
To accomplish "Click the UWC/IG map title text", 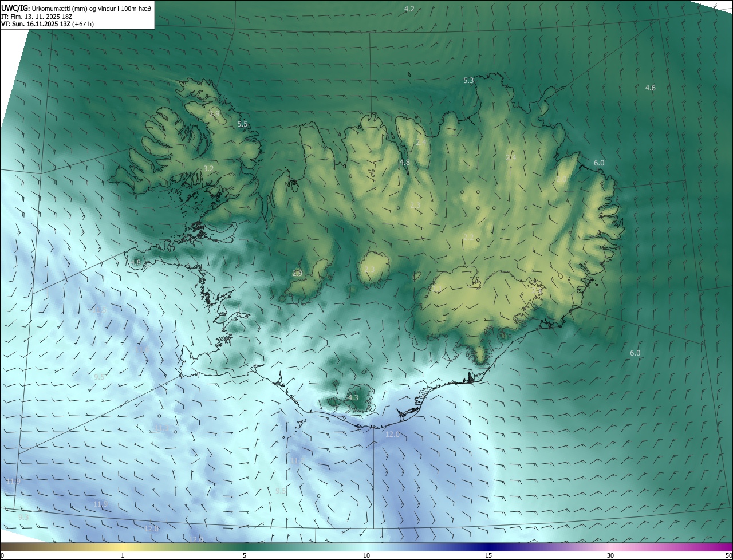I will pyautogui.click(x=76, y=8).
